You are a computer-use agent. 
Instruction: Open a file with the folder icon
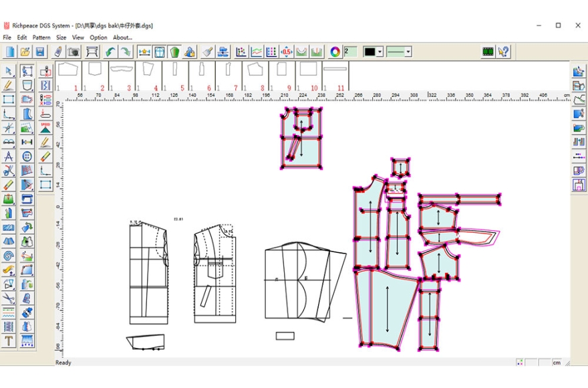pyautogui.click(x=25, y=52)
